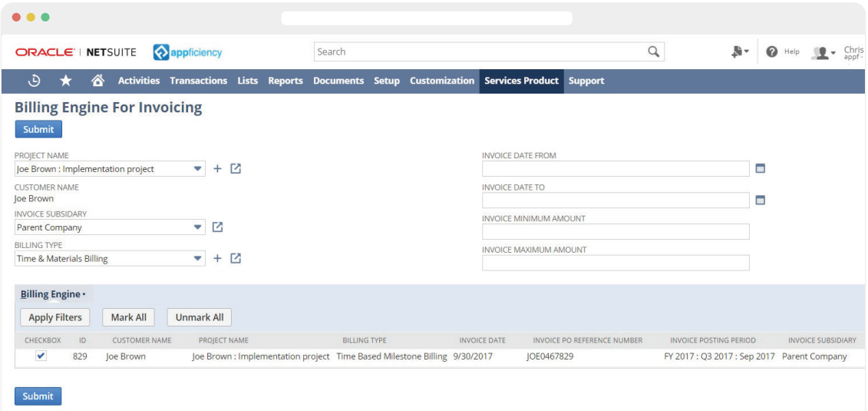This screenshot has height=411, width=868.
Task: Click plus icon next to Project Name
Action: (217, 169)
